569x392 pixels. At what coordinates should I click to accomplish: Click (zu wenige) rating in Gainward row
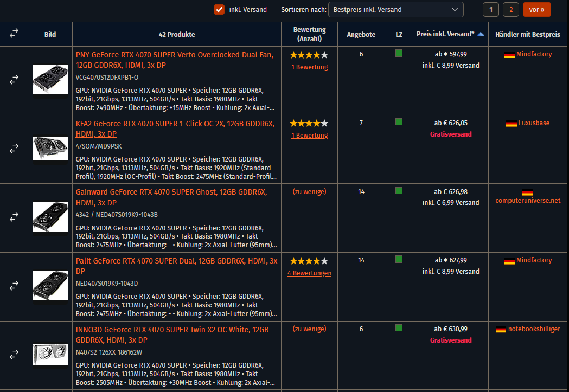(x=309, y=191)
